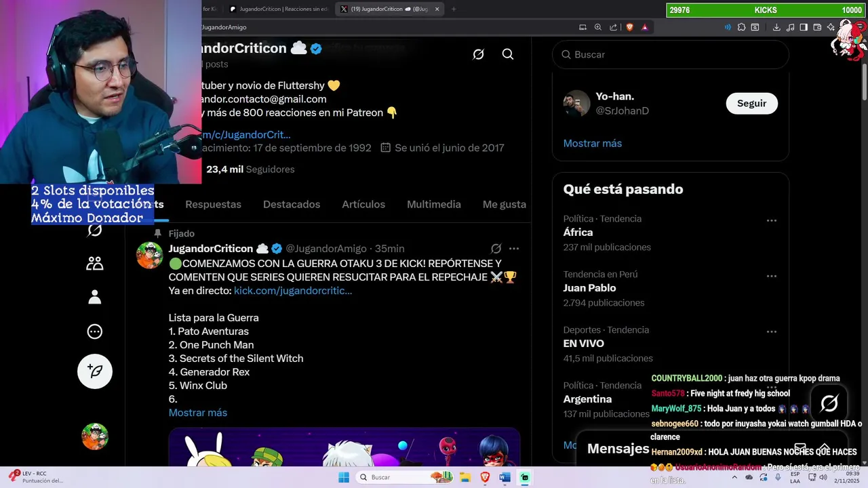Click the share icon in the address bar
Image resolution: width=868 pixels, height=488 pixels.
point(614,27)
